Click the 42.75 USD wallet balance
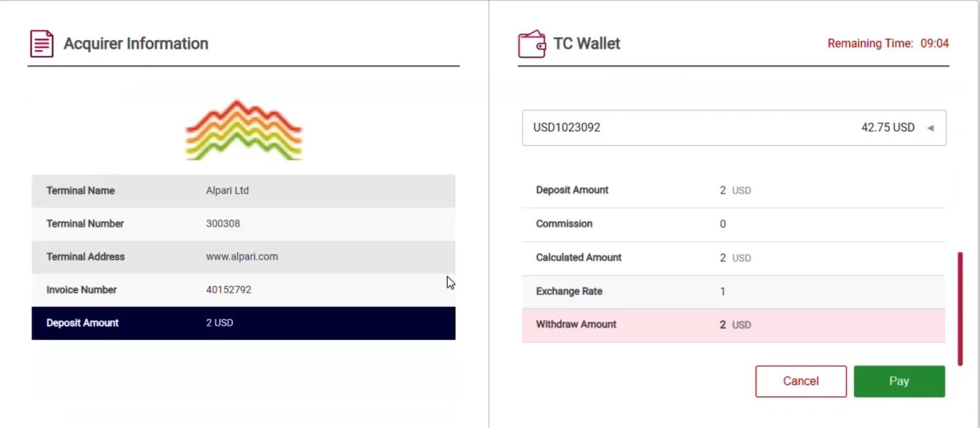Viewport: 980px width, 428px height. tap(888, 128)
